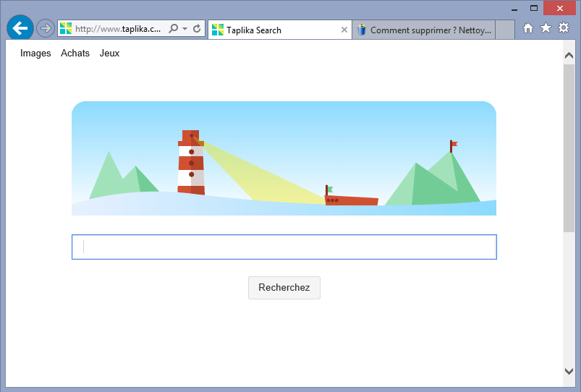Screen dimensions: 581x392
Task: Focus the Taplika search input box
Action: 284,247
